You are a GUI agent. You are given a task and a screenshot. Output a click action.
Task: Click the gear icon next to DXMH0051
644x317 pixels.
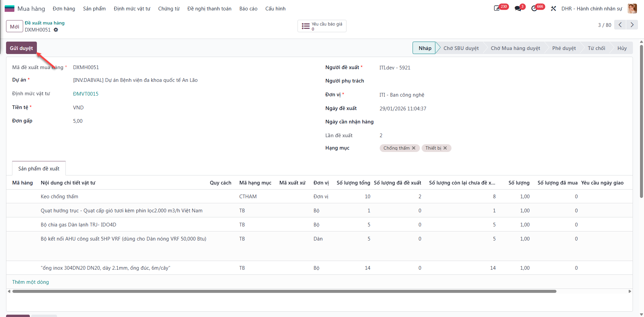pyautogui.click(x=56, y=30)
